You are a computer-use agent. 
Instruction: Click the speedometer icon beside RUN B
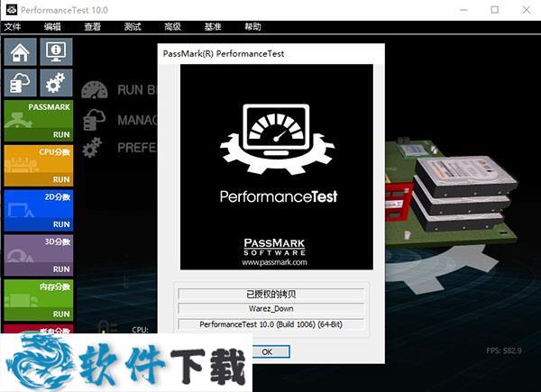(95, 90)
